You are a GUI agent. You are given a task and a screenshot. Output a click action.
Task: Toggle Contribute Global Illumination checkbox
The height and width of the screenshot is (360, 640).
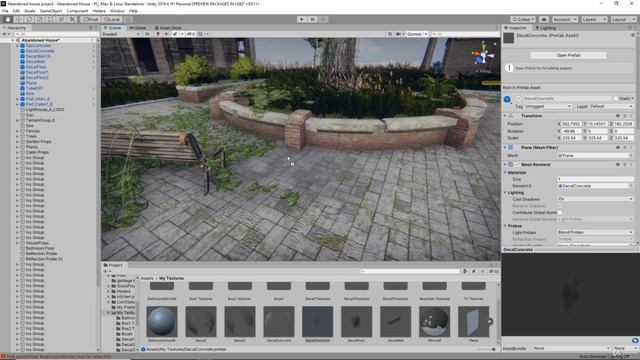(x=560, y=212)
